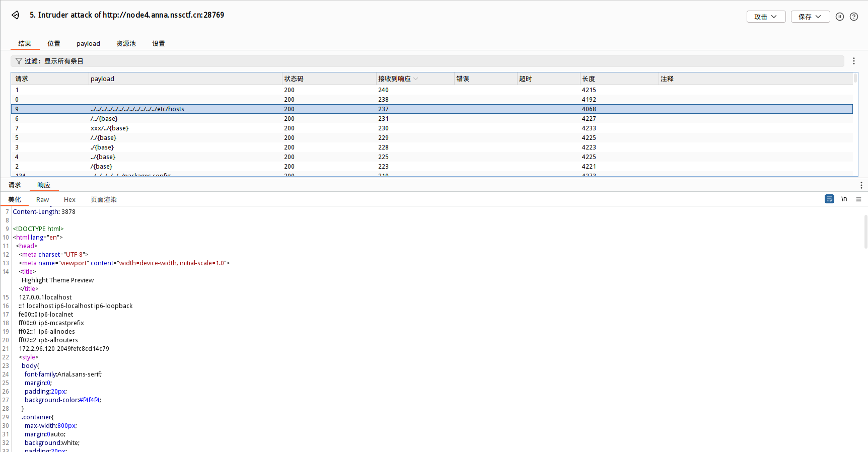Screen dimensions: 868x452
Task: Select the 响应 panel tab
Action: 44,185
